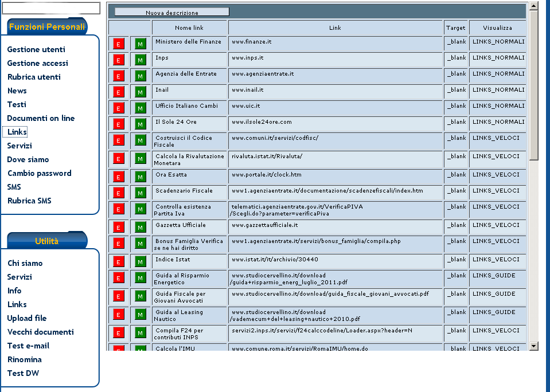Open the News section
This screenshot has height=392, width=550.
point(17,91)
